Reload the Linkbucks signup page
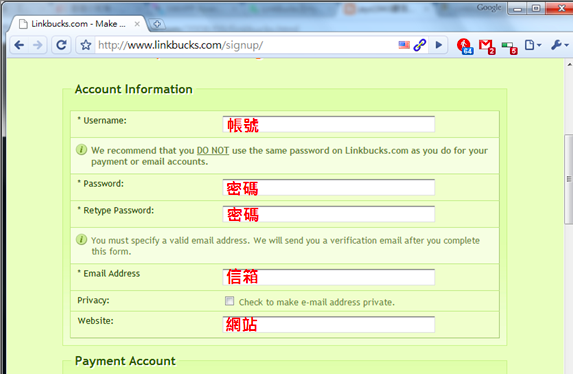The height and width of the screenshot is (374, 573). click(x=61, y=45)
